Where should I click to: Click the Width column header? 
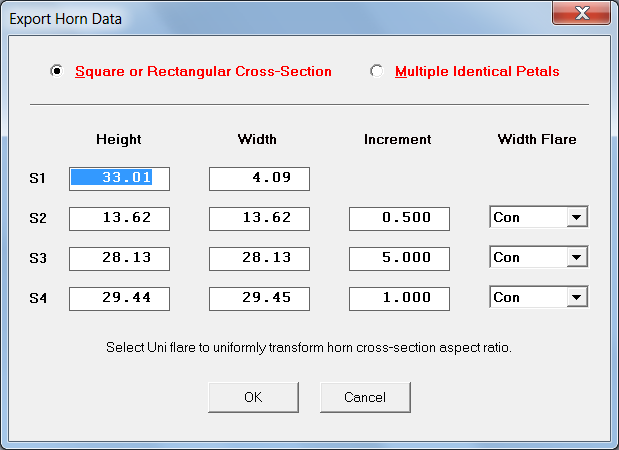(x=257, y=139)
